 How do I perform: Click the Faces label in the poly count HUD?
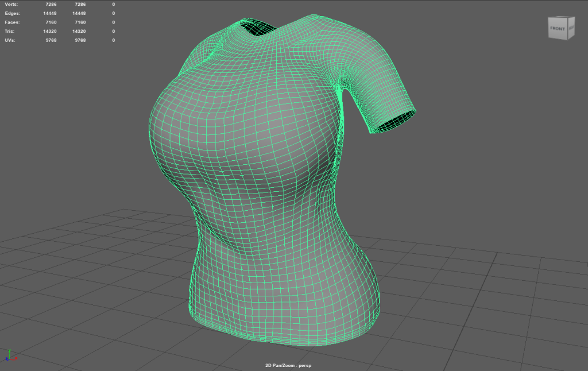[x=11, y=22]
